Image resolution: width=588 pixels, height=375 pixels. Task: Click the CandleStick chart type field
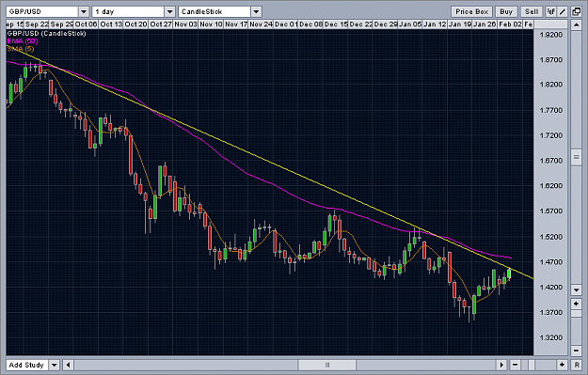tap(215, 11)
